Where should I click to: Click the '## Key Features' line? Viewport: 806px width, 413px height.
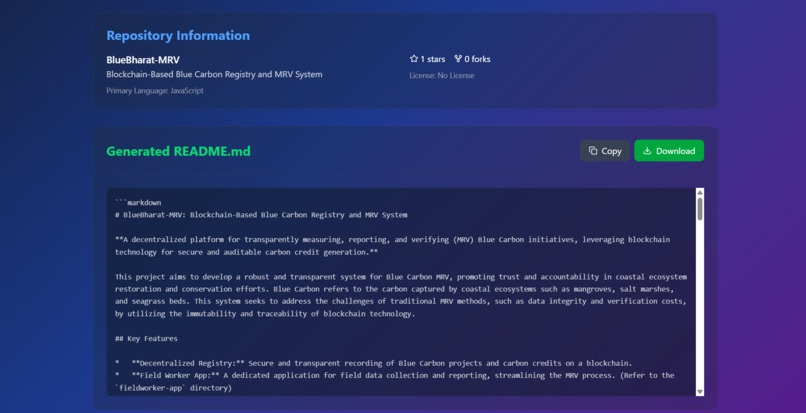point(146,338)
